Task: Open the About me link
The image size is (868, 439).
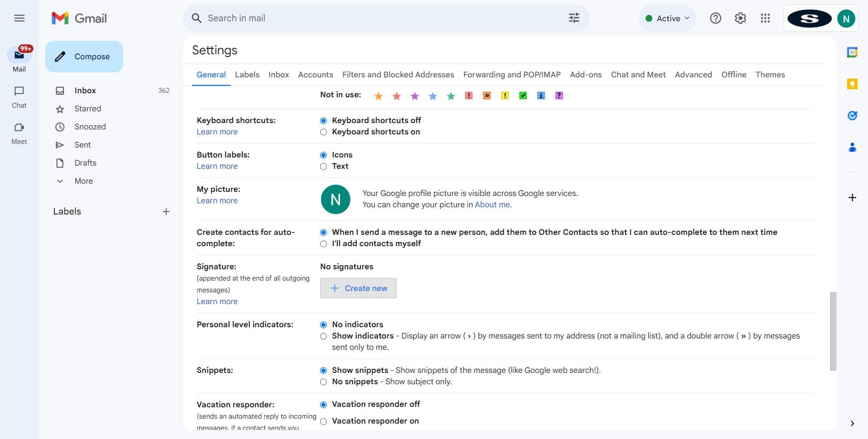Action: (492, 205)
